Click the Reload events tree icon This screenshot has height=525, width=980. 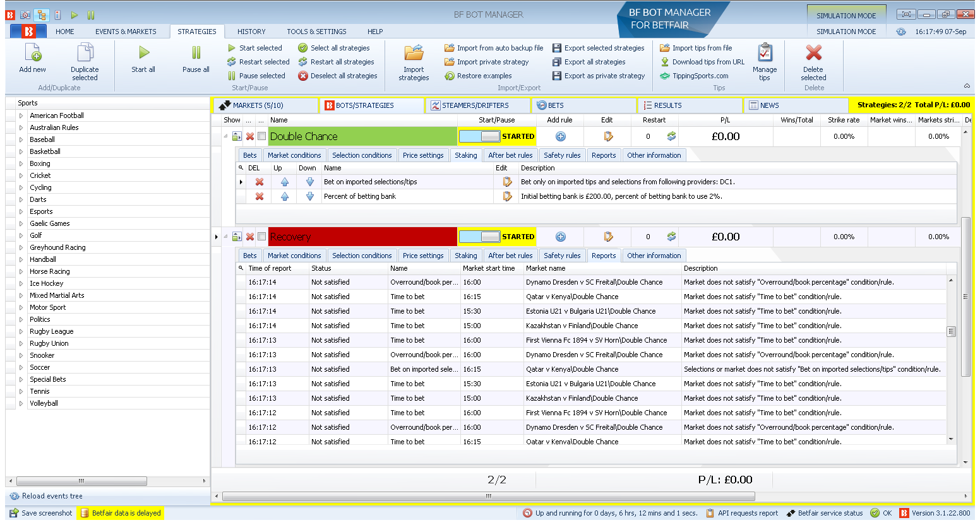click(x=14, y=496)
